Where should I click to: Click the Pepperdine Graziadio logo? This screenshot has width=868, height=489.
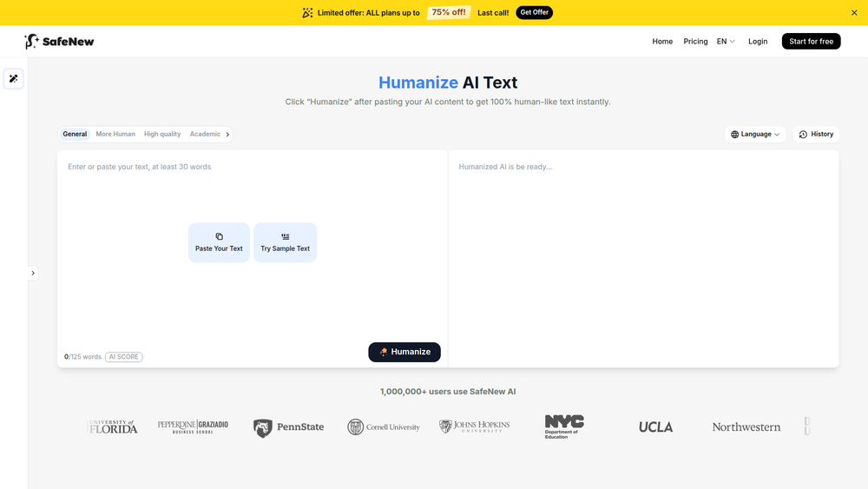click(x=193, y=426)
